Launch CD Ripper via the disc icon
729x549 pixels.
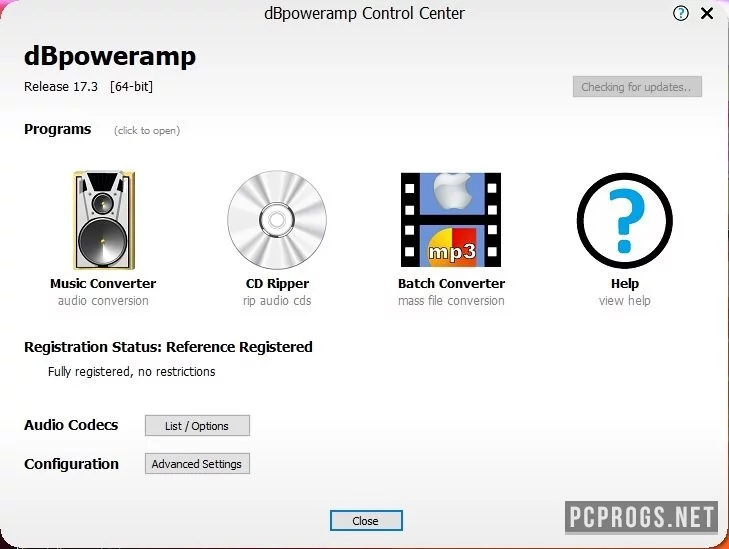coord(277,220)
